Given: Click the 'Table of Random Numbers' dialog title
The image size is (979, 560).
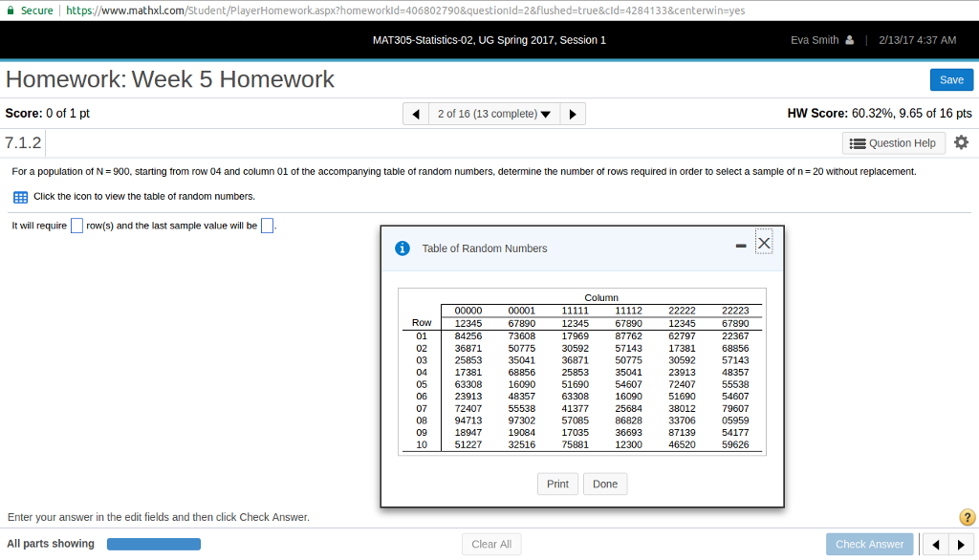Looking at the screenshot, I should coord(485,248).
